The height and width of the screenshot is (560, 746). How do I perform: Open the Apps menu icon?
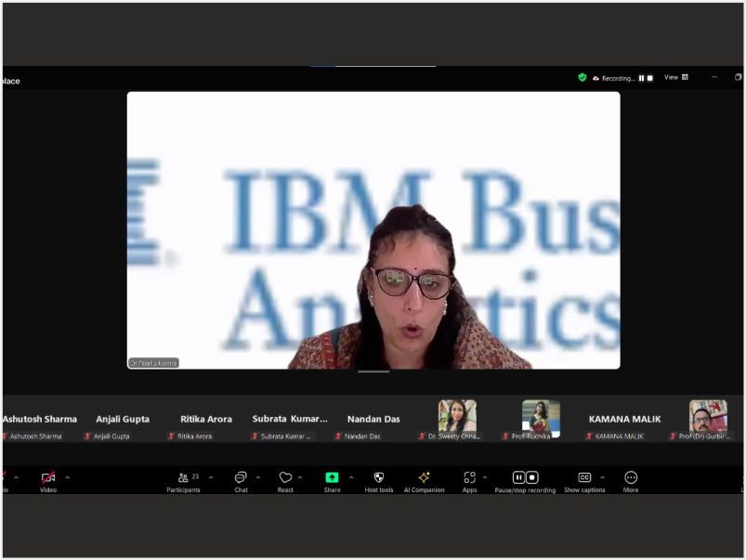pos(469,478)
